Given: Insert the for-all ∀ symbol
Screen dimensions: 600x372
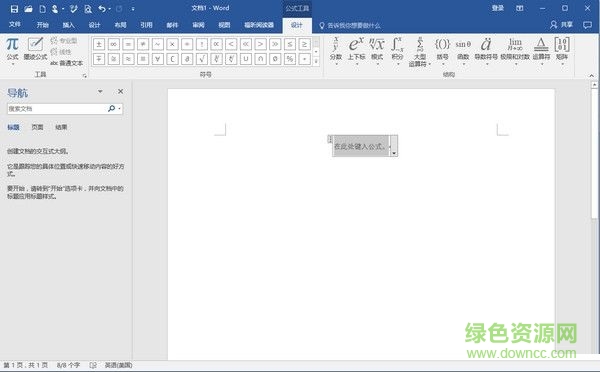Looking at the screenshot, I should [x=158, y=59].
